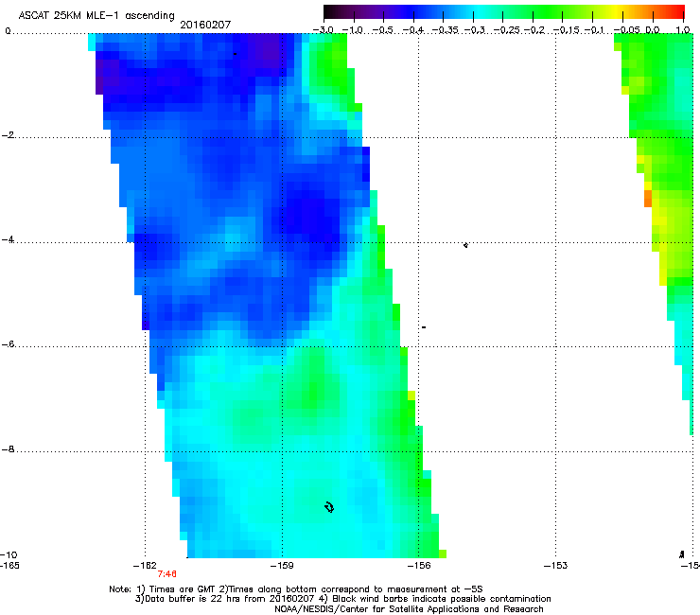Click the -3.0 color scale label
700x615 pixels.
[x=323, y=30]
